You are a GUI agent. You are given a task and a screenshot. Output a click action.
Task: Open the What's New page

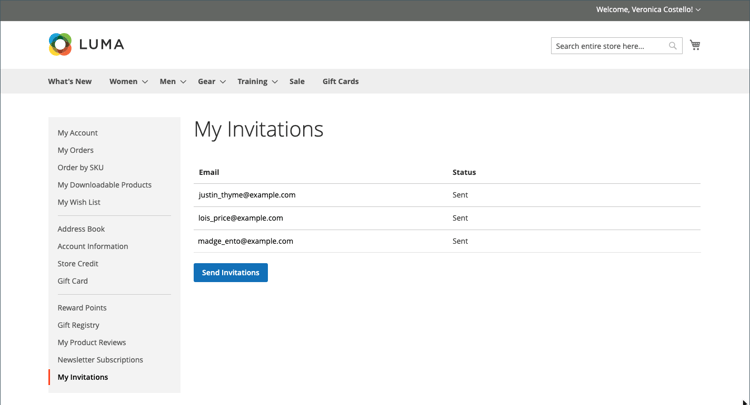[x=70, y=82]
